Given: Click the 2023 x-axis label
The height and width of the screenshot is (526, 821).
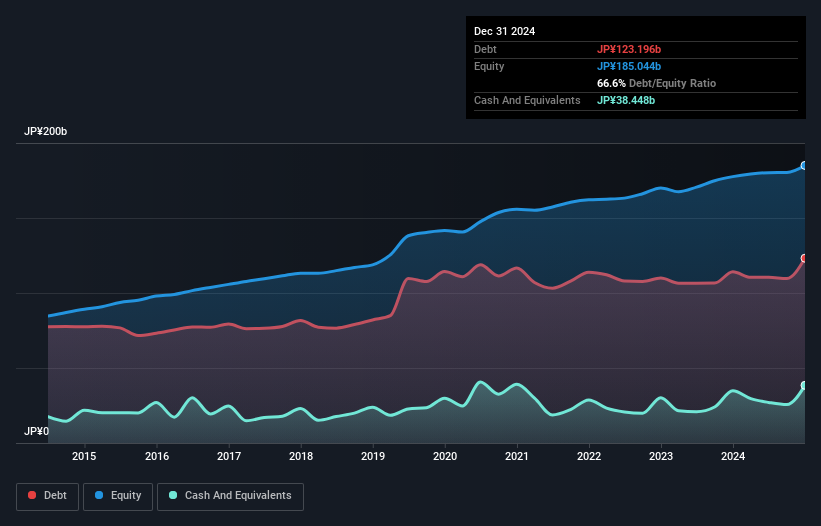Looking at the screenshot, I should point(661,456).
